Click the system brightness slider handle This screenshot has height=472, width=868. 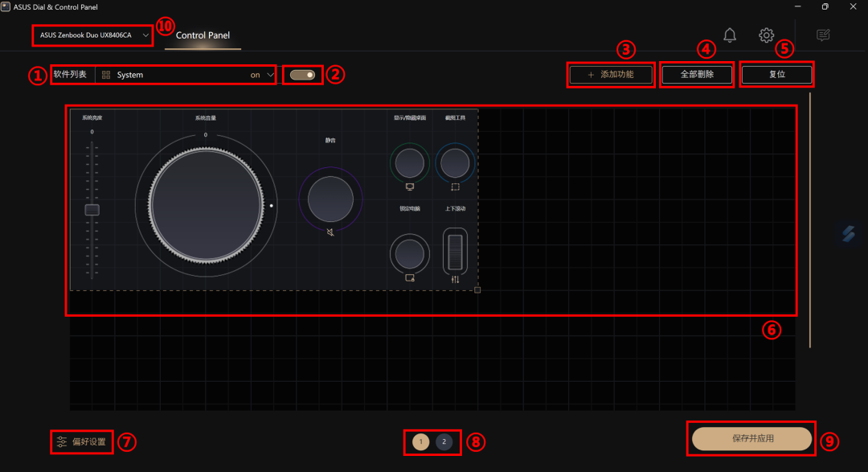point(92,210)
